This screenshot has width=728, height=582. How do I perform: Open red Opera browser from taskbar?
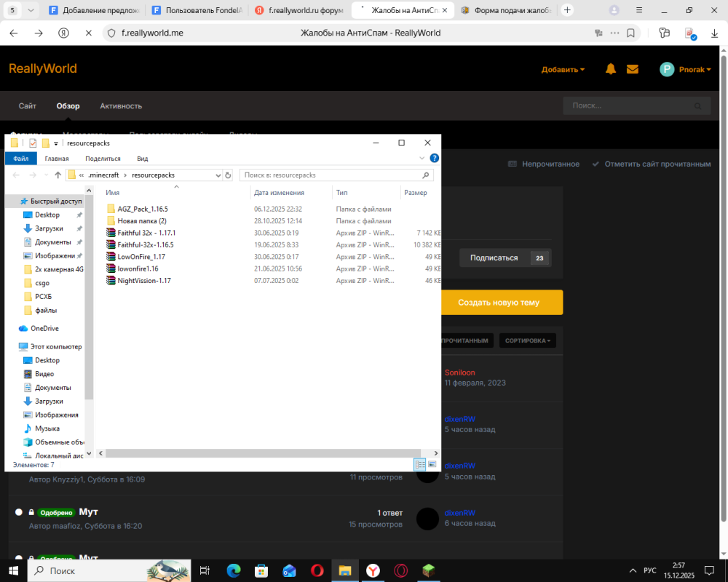click(317, 570)
